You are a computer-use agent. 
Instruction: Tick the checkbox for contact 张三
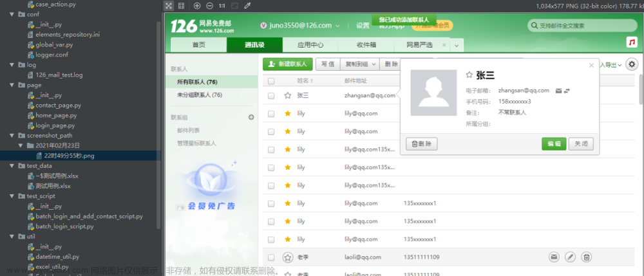pyautogui.click(x=271, y=96)
